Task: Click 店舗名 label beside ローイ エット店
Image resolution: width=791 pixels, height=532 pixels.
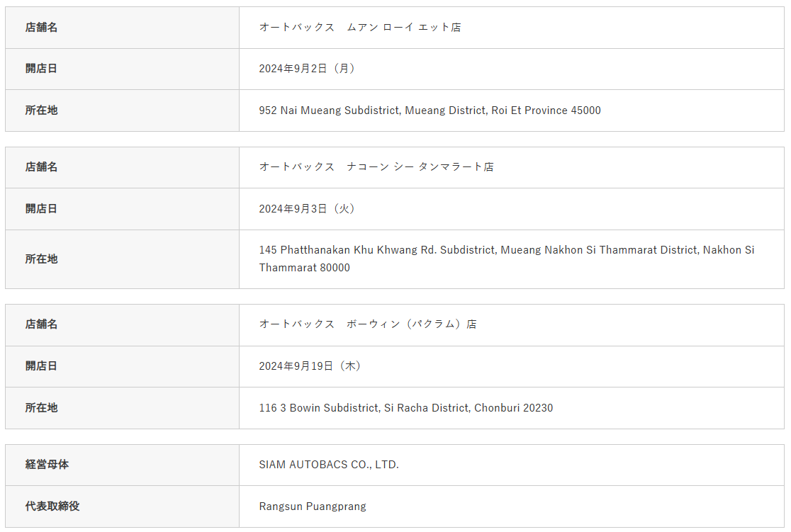Action: pyautogui.click(x=41, y=27)
